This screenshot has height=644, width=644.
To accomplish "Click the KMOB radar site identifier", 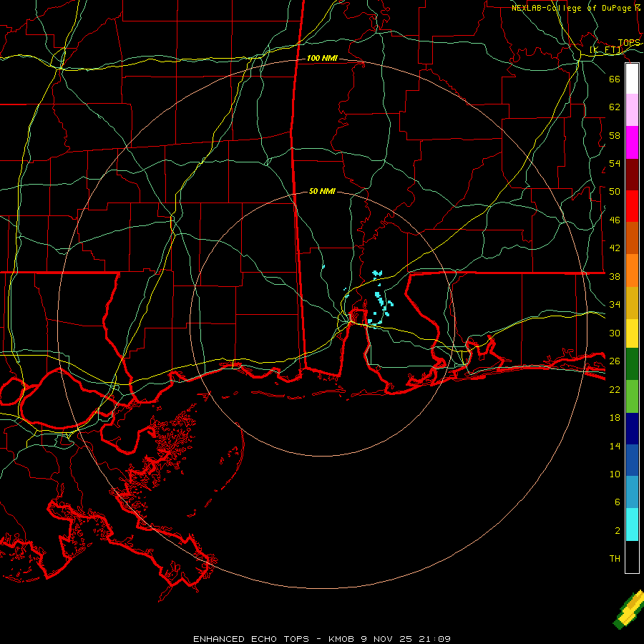I will (342, 639).
